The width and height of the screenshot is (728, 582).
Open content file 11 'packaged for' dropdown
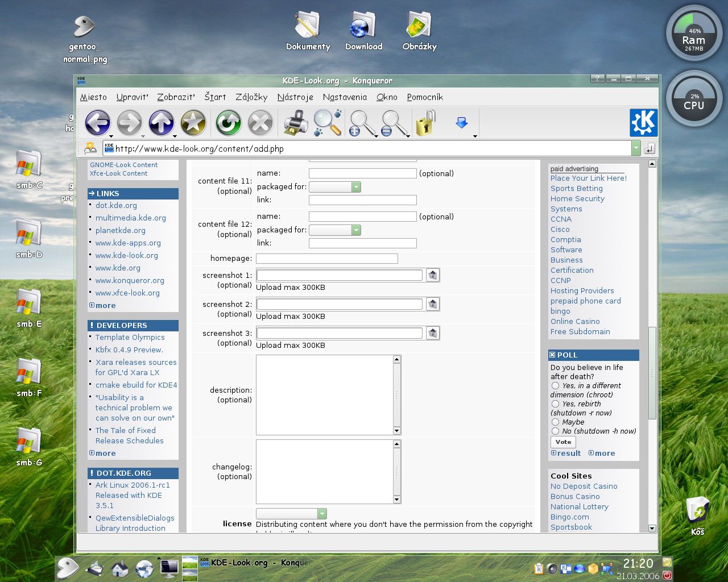pos(334,187)
